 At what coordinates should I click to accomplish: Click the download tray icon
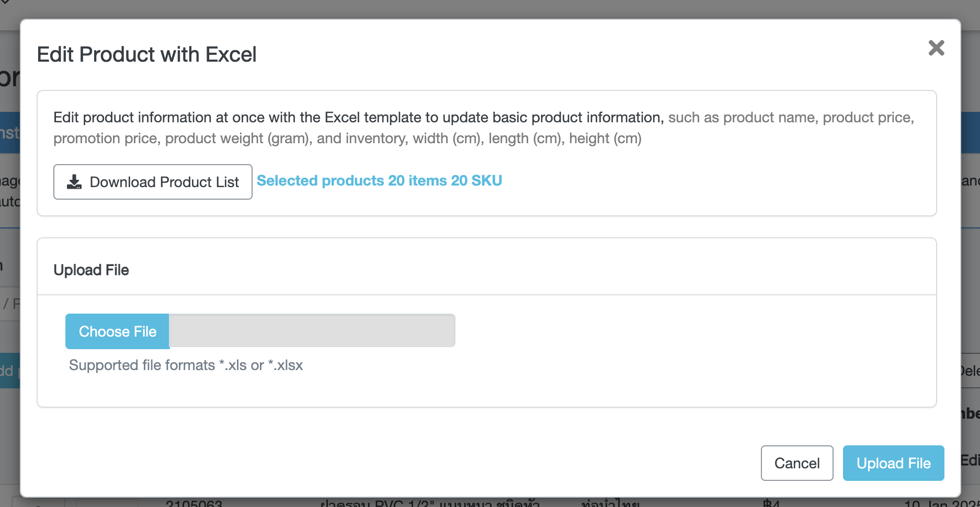(74, 182)
